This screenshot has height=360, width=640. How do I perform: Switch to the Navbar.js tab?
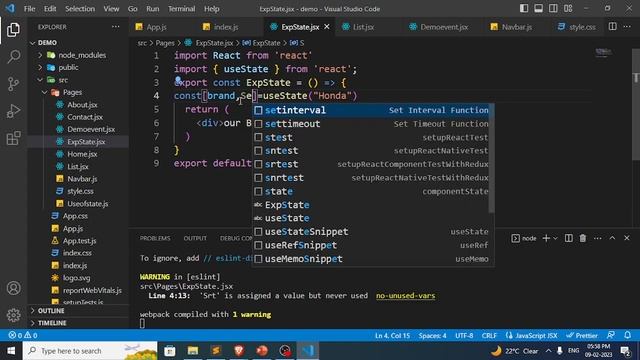(x=516, y=27)
